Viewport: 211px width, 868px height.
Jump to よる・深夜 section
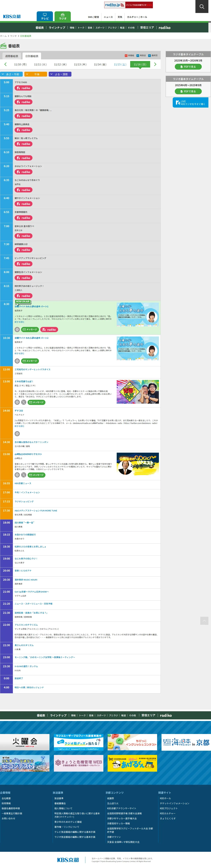60,74
